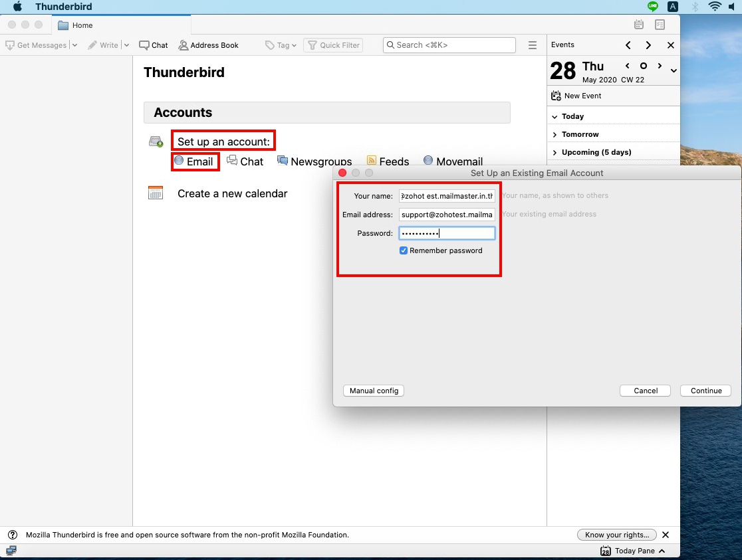Dismiss the Mozilla notification bar

coord(666,535)
